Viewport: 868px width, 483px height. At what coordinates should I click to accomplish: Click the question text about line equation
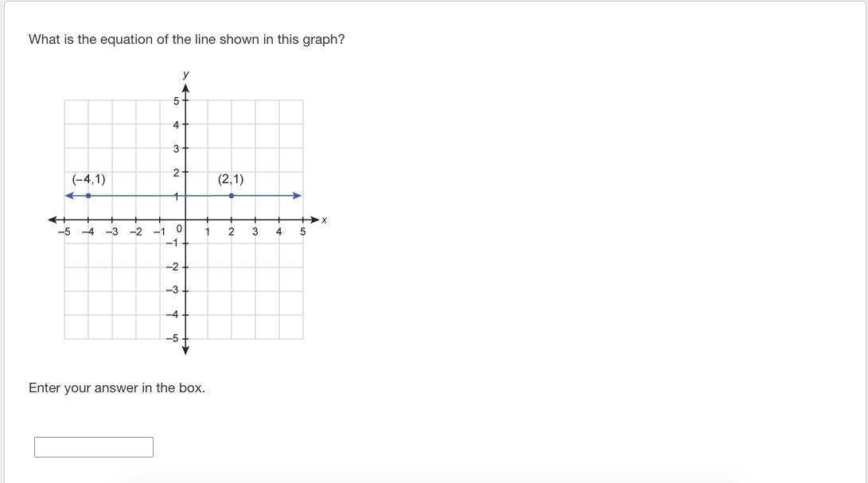coord(187,39)
